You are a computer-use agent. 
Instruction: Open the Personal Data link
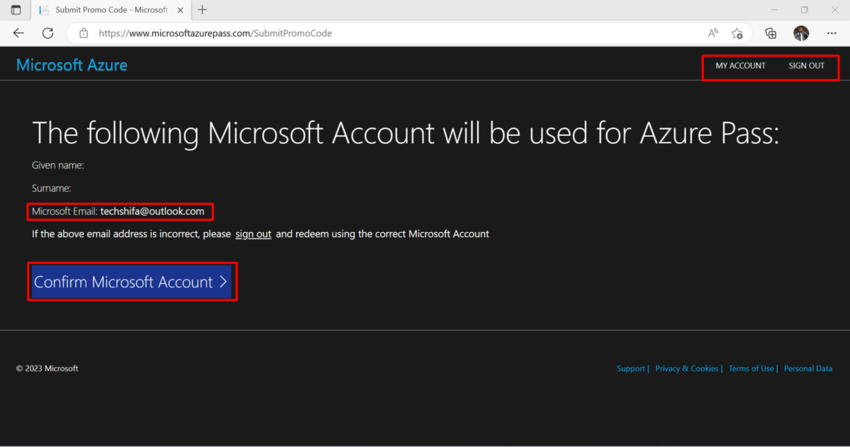pyautogui.click(x=808, y=368)
